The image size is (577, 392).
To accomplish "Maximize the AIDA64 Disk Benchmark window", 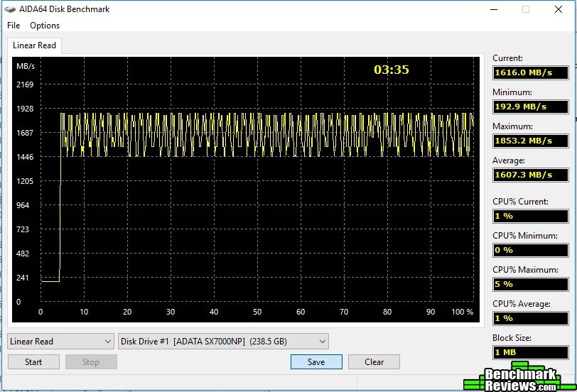I will (526, 9).
